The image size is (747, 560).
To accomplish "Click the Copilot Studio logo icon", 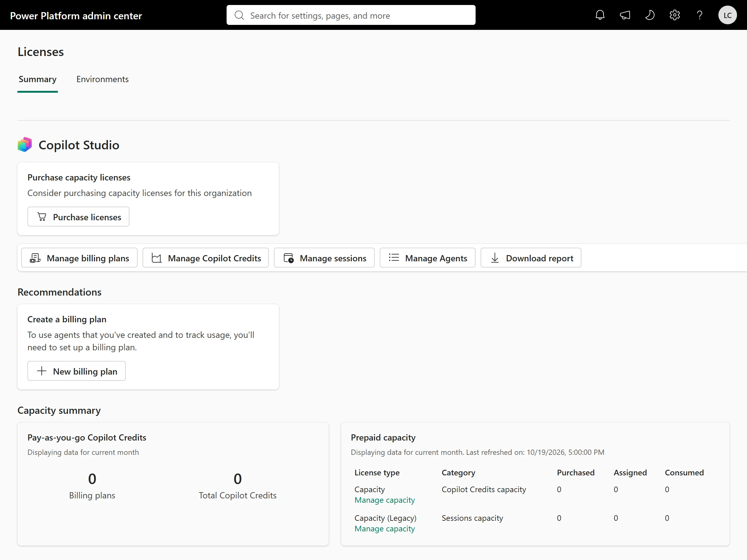I will [25, 145].
